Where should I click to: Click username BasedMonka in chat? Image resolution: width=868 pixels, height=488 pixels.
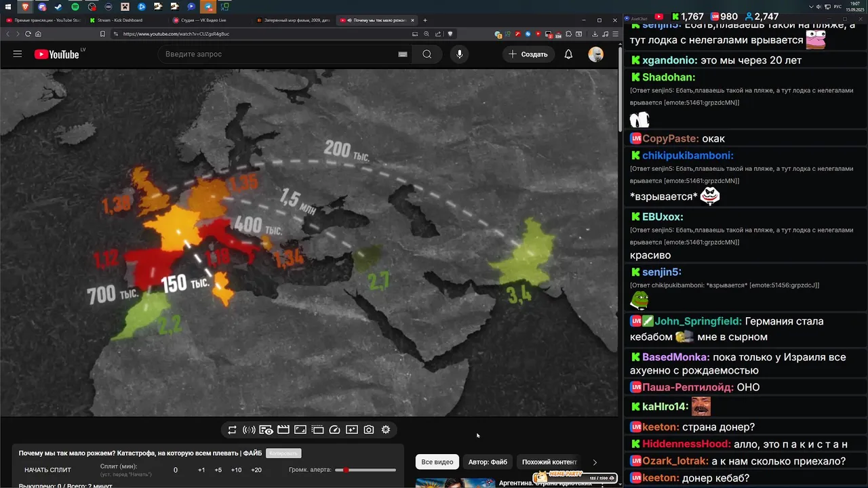pos(676,357)
